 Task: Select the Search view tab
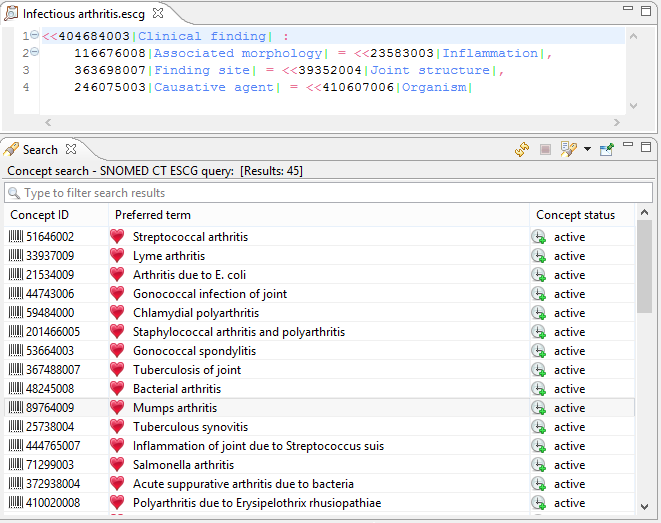point(40,149)
